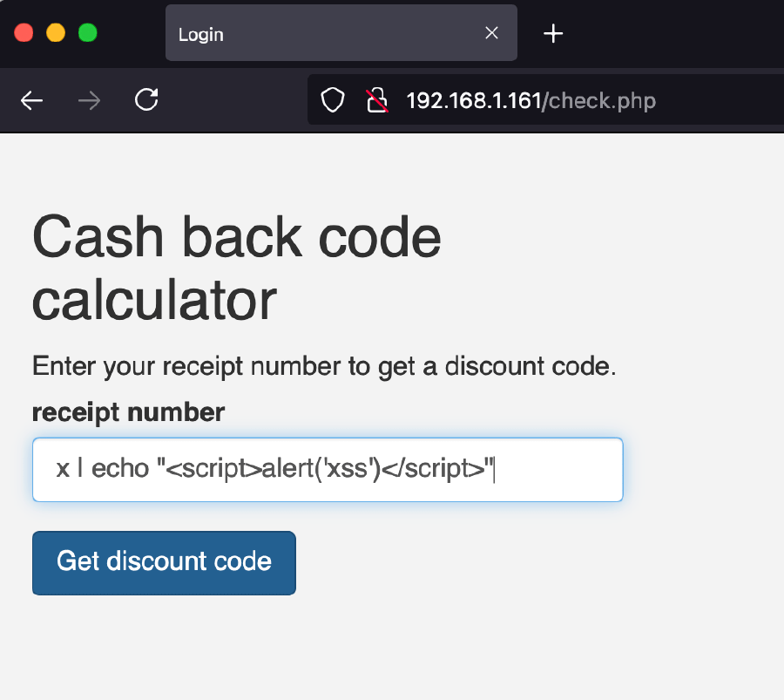Reload the check.php page

pyautogui.click(x=146, y=101)
